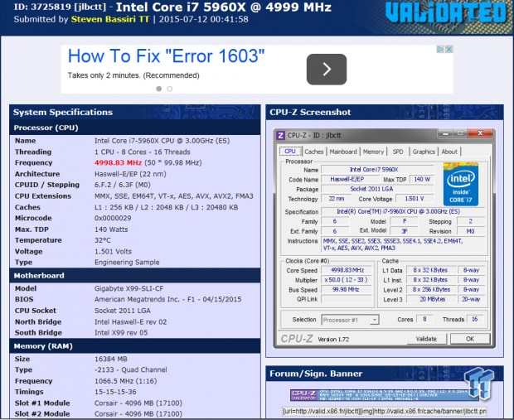Click the OK button in CPU-Z
The height and width of the screenshot is (420, 514).
click(x=470, y=339)
